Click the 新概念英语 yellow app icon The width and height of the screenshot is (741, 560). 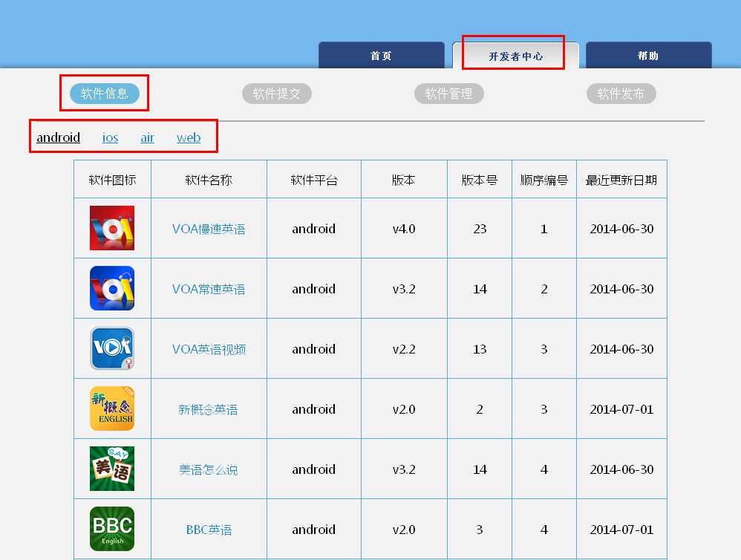(x=112, y=408)
